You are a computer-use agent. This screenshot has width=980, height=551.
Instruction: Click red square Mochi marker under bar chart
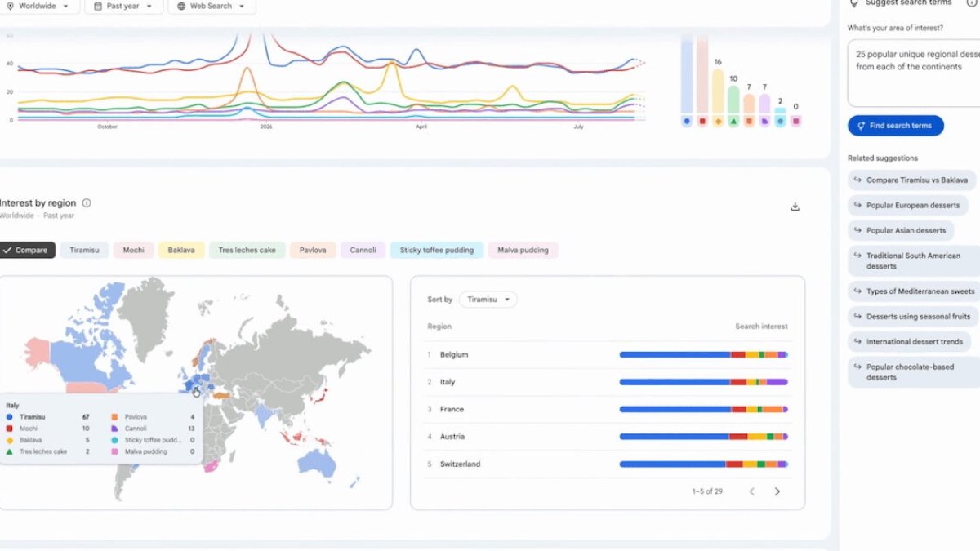point(702,121)
